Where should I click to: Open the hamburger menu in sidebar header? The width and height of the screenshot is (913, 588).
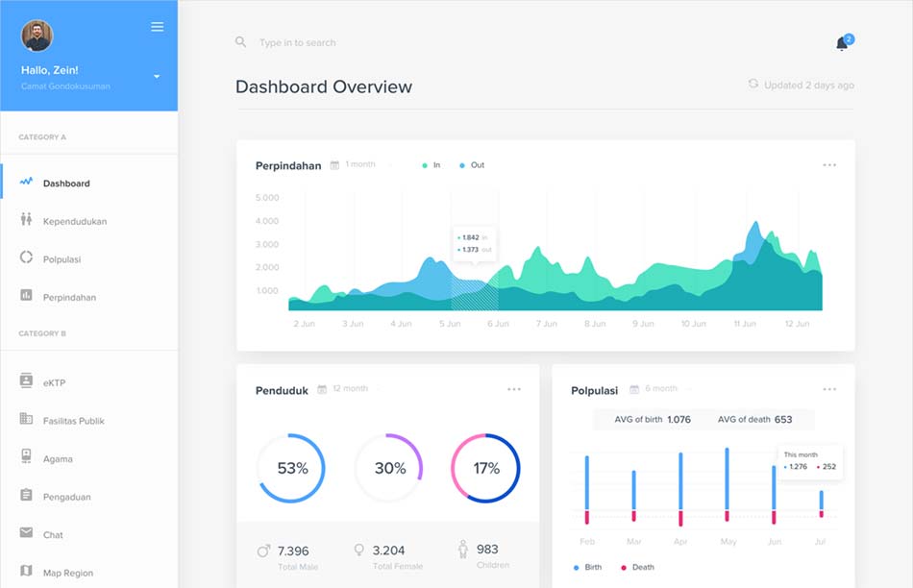pyautogui.click(x=158, y=27)
